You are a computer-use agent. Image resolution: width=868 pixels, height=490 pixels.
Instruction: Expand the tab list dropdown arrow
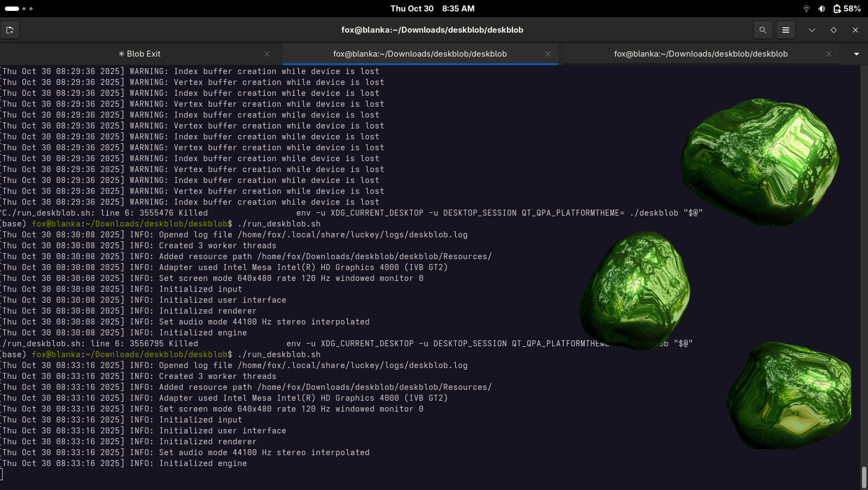pyautogui.click(x=857, y=54)
